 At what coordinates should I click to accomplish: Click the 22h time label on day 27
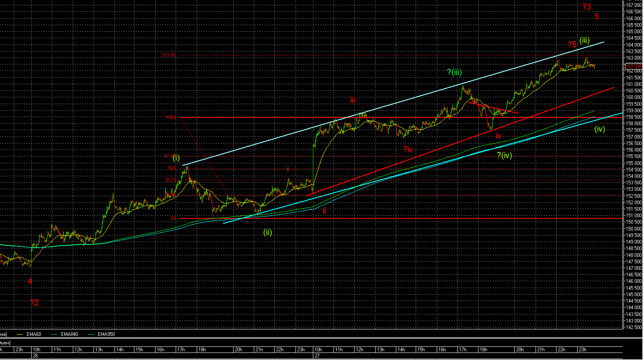(x=561, y=350)
